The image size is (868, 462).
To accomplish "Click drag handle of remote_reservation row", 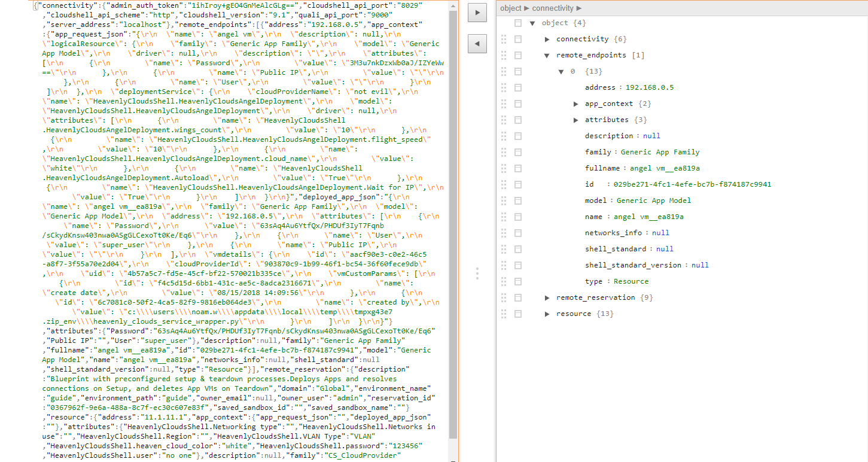I will 504,297.
